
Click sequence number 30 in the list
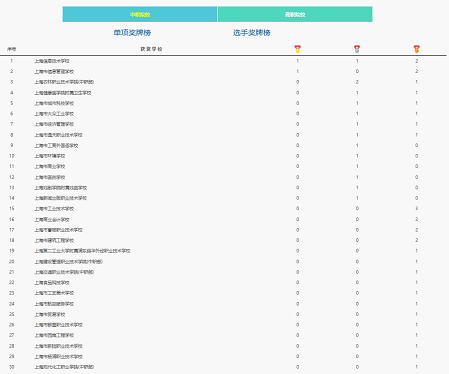pyautogui.click(x=12, y=367)
